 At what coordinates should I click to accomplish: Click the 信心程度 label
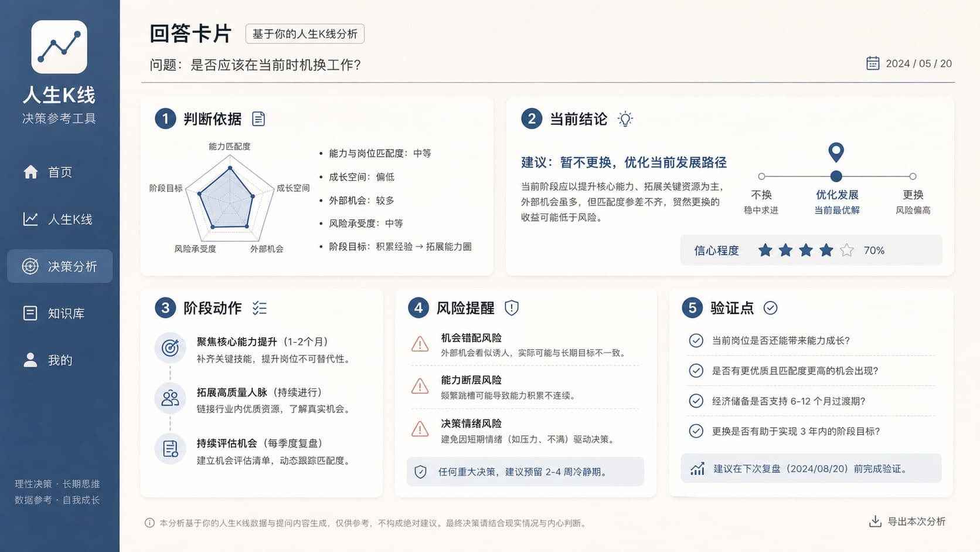(x=716, y=250)
